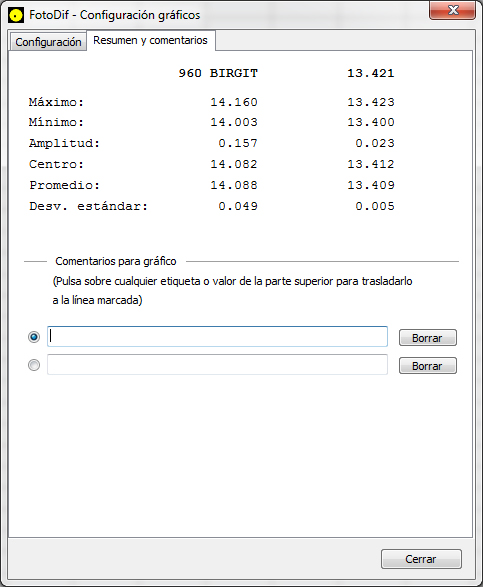Click the 960 BIRGIT header label
This screenshot has width=483, height=587.
click(218, 73)
